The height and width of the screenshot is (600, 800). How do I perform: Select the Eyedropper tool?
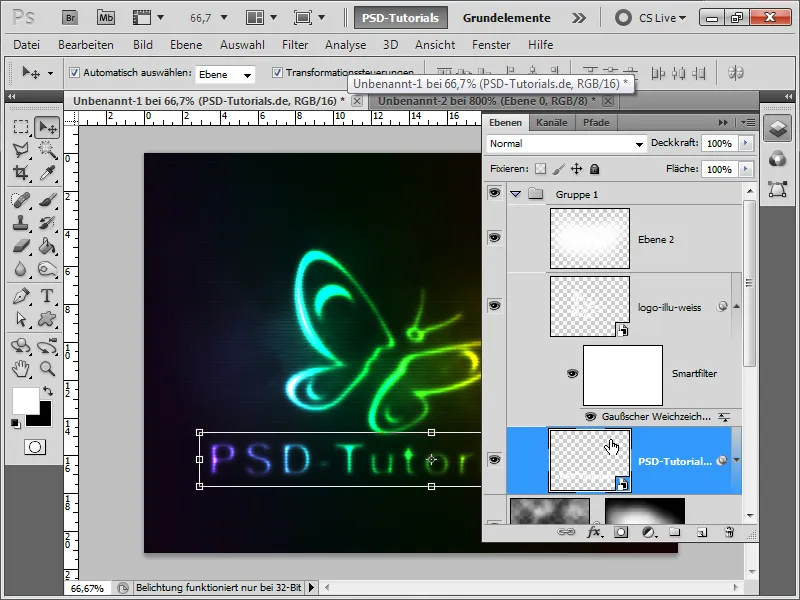(47, 173)
